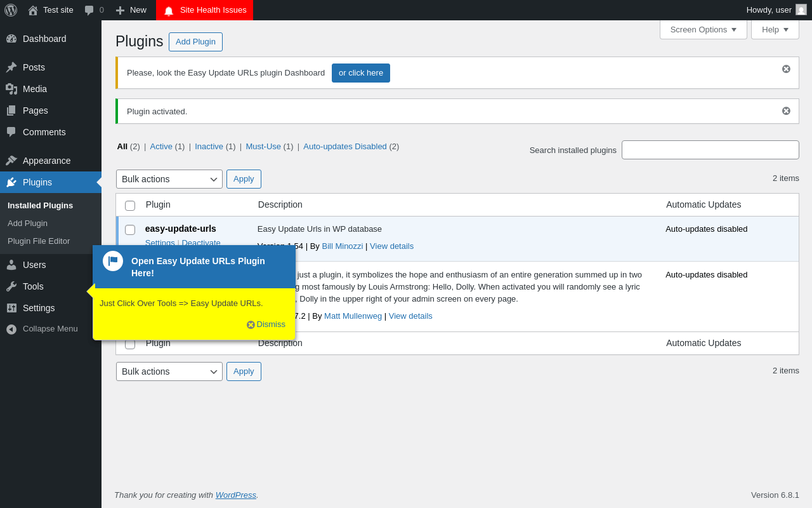Click the top Apply button

point(244,179)
